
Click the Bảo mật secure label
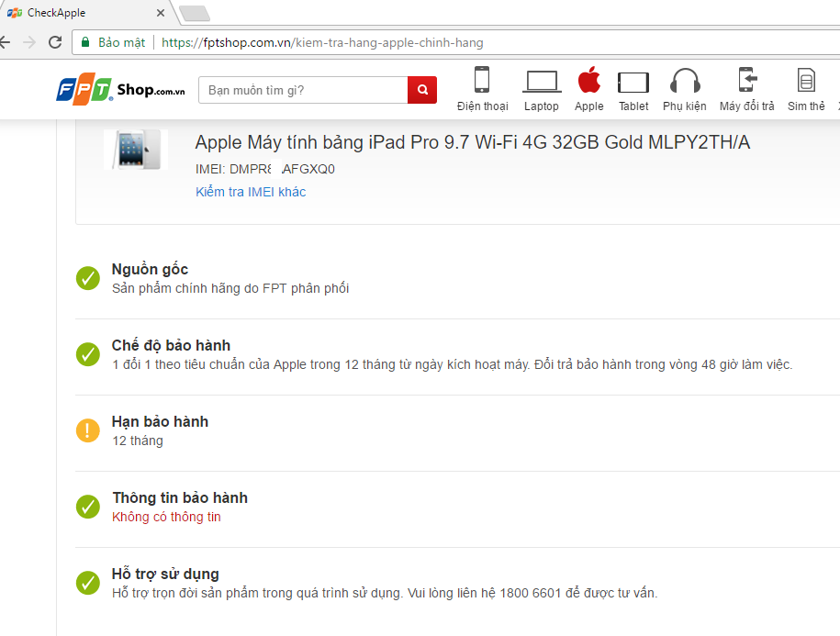121,43
